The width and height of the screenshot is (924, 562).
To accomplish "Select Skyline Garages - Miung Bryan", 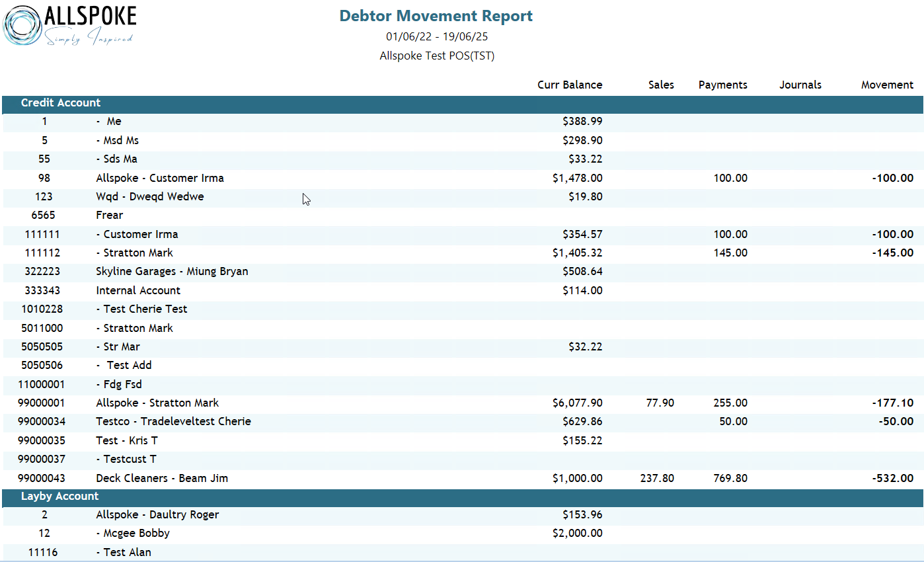I will click(172, 271).
